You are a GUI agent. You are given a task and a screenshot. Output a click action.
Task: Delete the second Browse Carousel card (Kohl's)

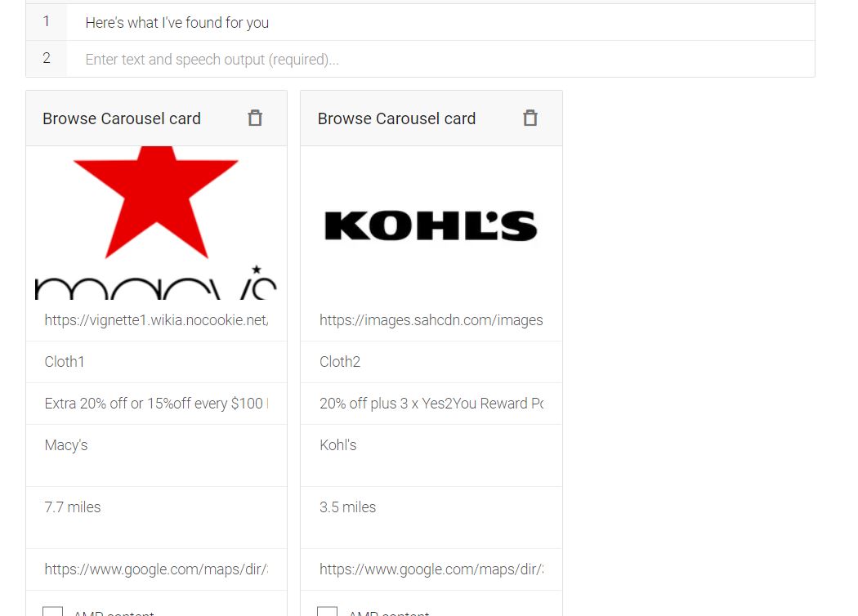coord(530,118)
